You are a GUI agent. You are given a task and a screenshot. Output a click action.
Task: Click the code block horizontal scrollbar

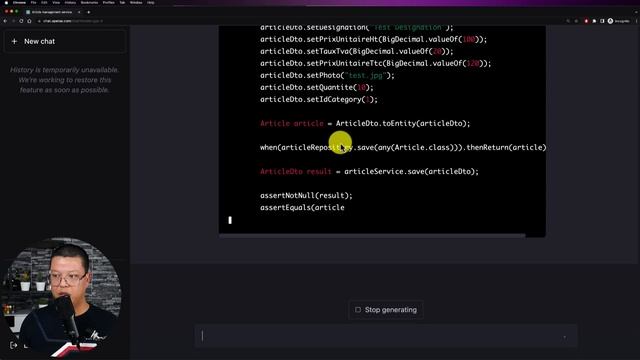372,235
